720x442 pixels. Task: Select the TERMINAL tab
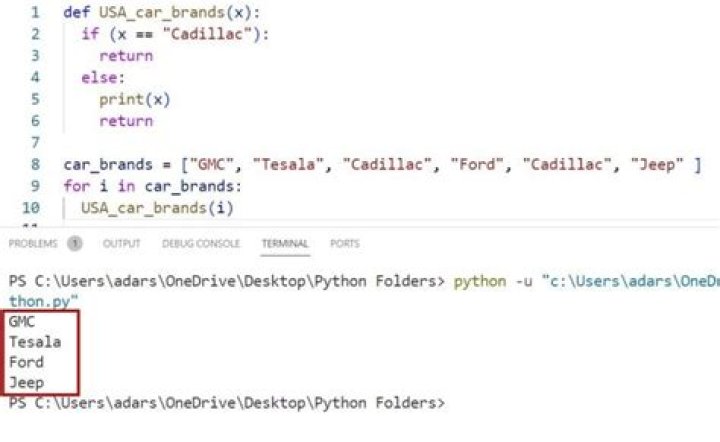tap(285, 243)
